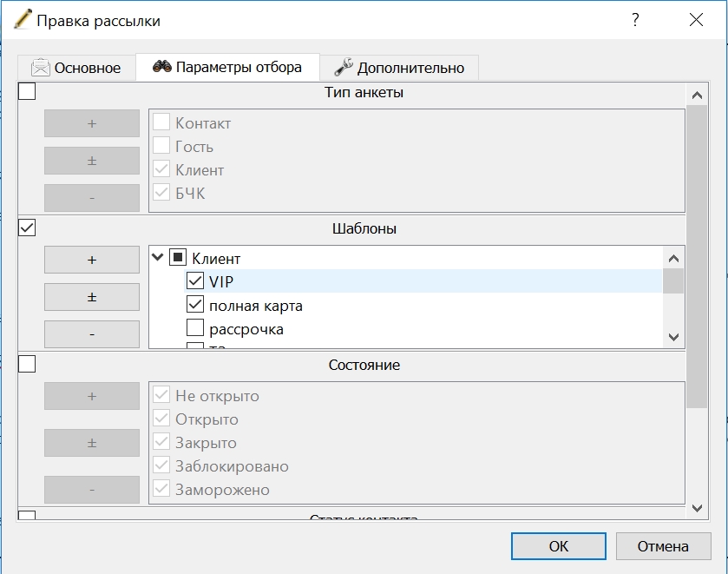Click the minus button in Тип анкеты section

coord(92,198)
